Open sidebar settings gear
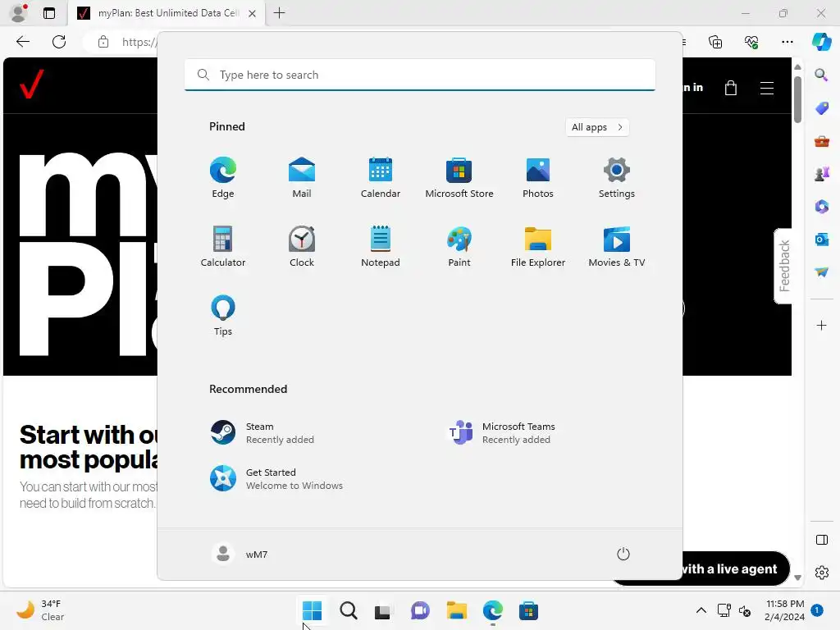The height and width of the screenshot is (630, 840). click(821, 573)
